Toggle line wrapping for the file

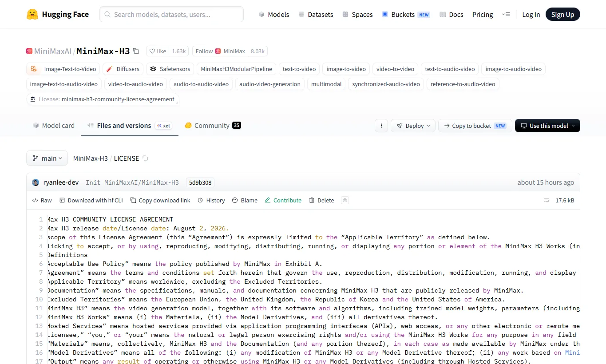tap(547, 200)
